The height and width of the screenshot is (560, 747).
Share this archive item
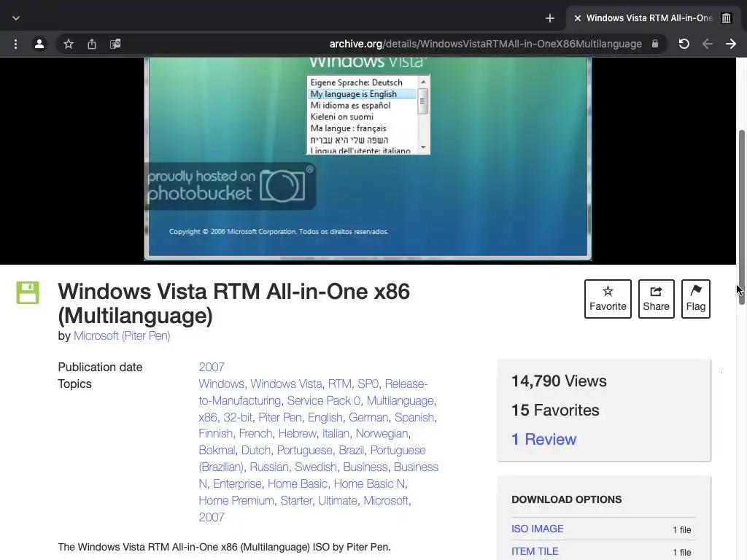click(656, 298)
